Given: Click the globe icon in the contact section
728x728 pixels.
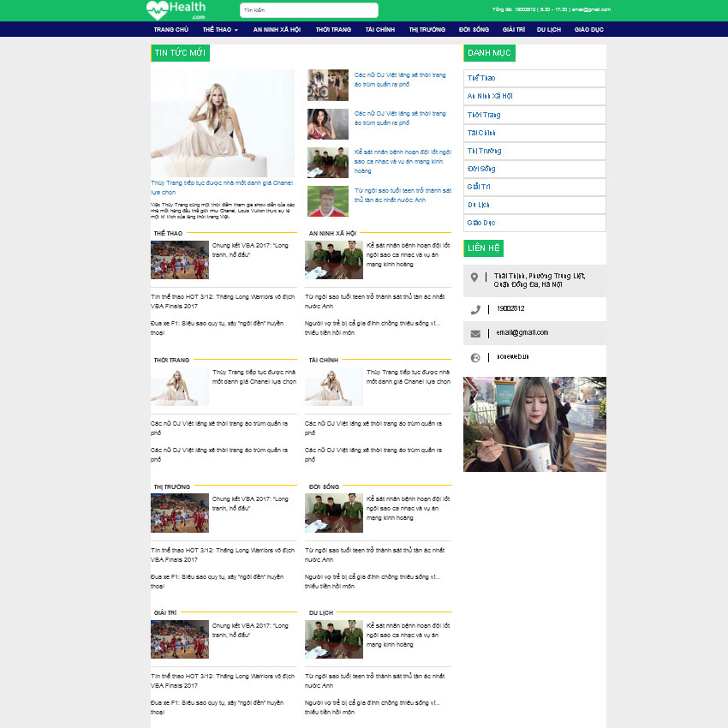Looking at the screenshot, I should tap(475, 357).
